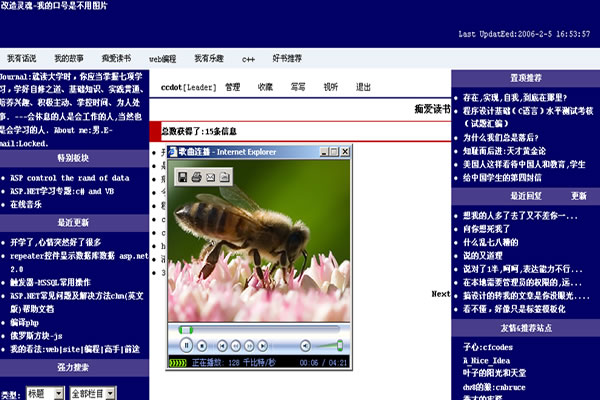This screenshot has width=600, height=400.
Task: Click the 写写 link
Action: pyautogui.click(x=298, y=87)
